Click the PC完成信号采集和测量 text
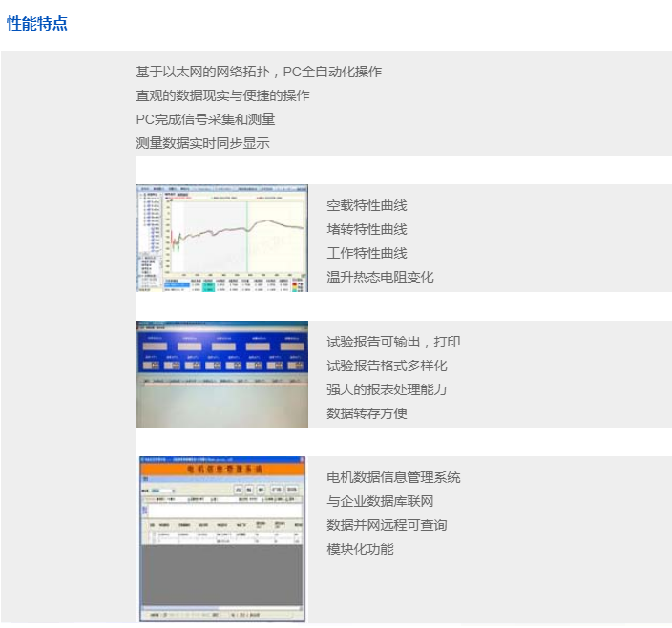Screen dimensions: 672x628 point(205,119)
